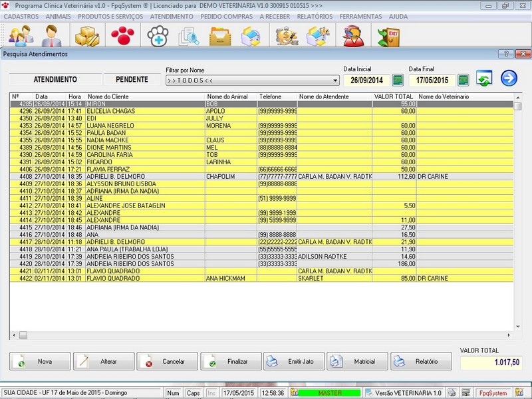Open the file drawer archive icon
This screenshot has width=532, height=399.
click(220, 36)
